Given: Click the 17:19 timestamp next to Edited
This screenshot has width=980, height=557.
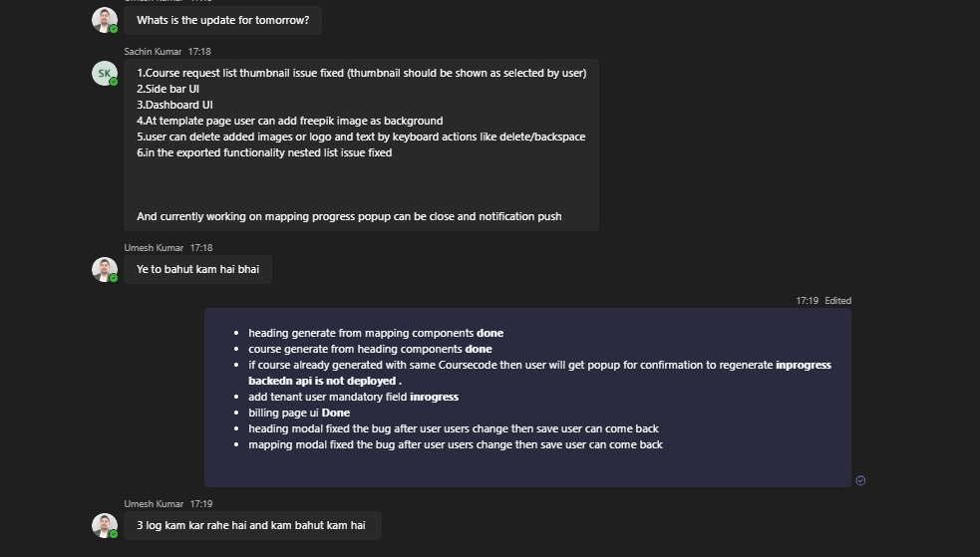Looking at the screenshot, I should point(807,301).
